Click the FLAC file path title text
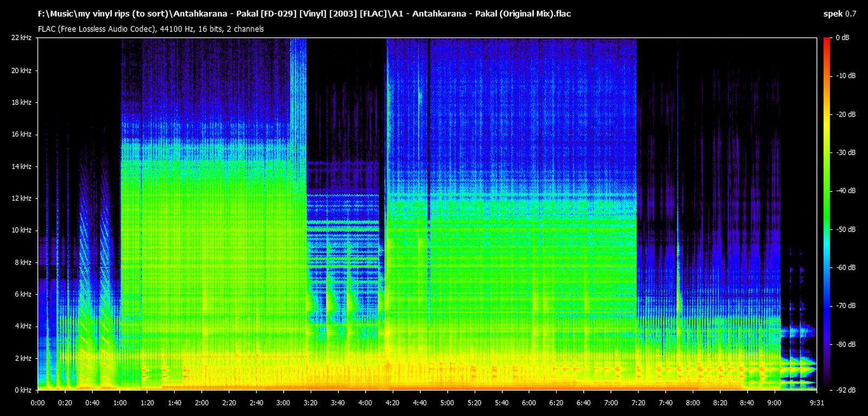This screenshot has height=416, width=868. (304, 14)
